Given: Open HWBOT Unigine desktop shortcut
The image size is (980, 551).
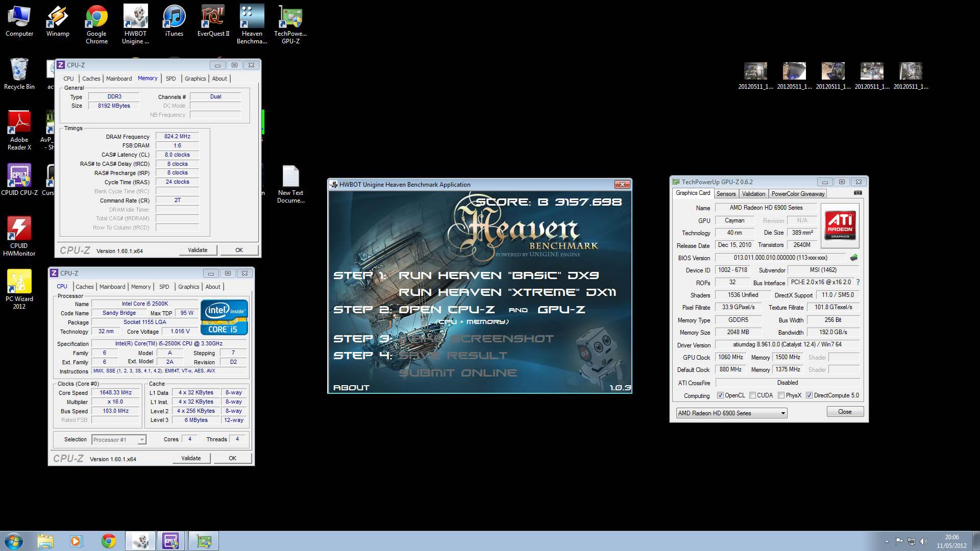Looking at the screenshot, I should pyautogui.click(x=135, y=25).
